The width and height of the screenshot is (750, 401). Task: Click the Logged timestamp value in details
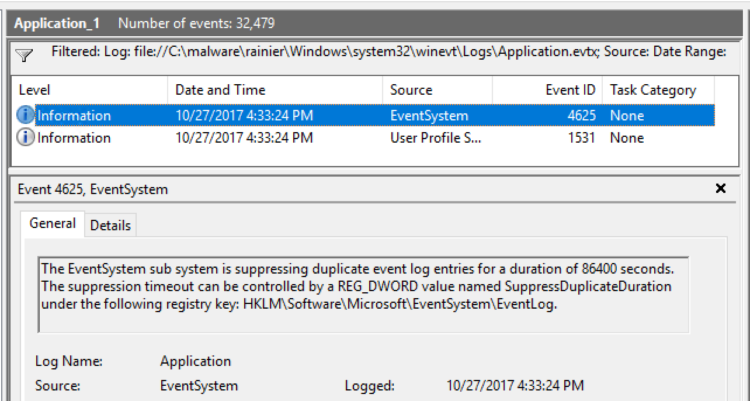point(515,385)
